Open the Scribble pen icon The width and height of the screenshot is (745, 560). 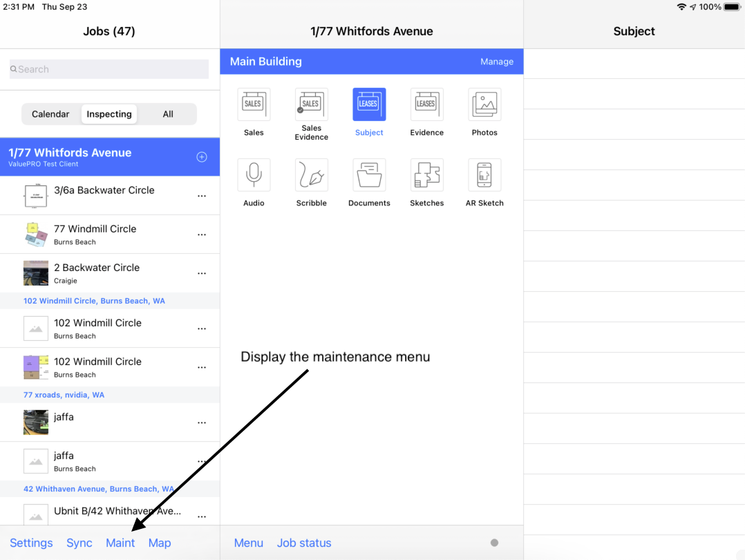(x=311, y=176)
